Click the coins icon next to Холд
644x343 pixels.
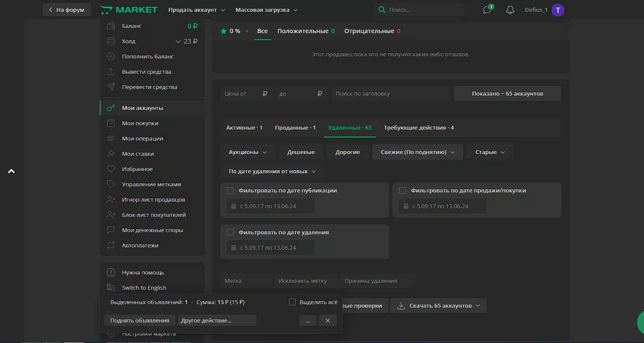point(111,41)
